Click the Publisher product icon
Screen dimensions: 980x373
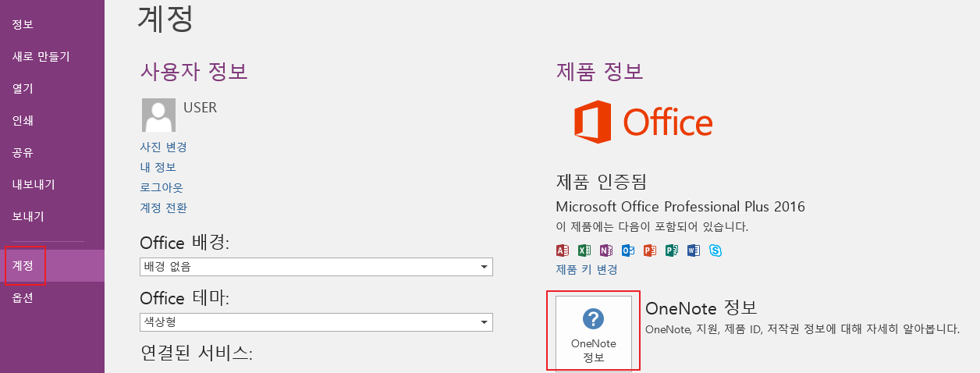coord(672,250)
